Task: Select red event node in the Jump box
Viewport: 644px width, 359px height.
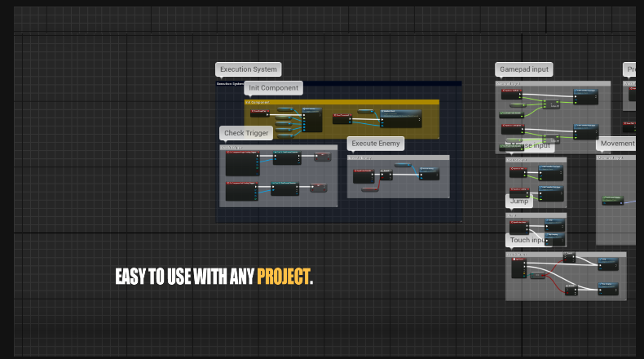Action: pyautogui.click(x=519, y=228)
